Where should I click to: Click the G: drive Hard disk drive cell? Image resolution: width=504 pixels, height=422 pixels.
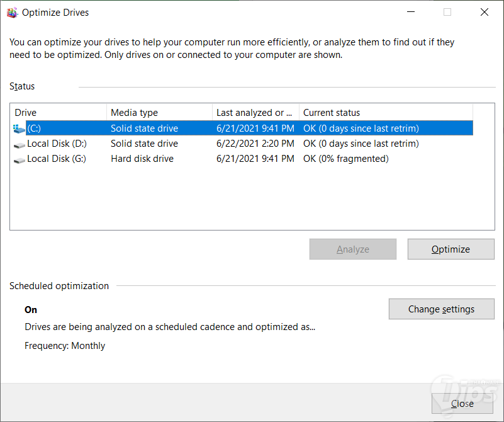point(142,159)
